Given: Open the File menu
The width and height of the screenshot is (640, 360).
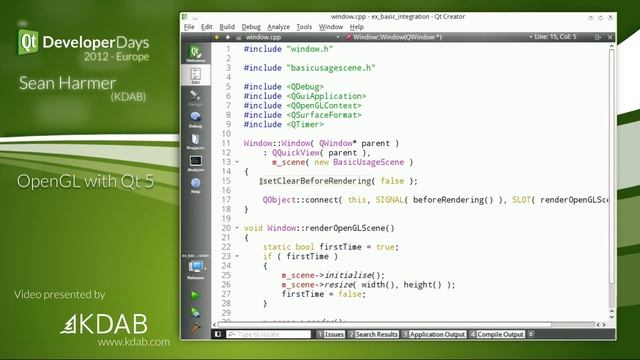Looking at the screenshot, I should tap(189, 27).
